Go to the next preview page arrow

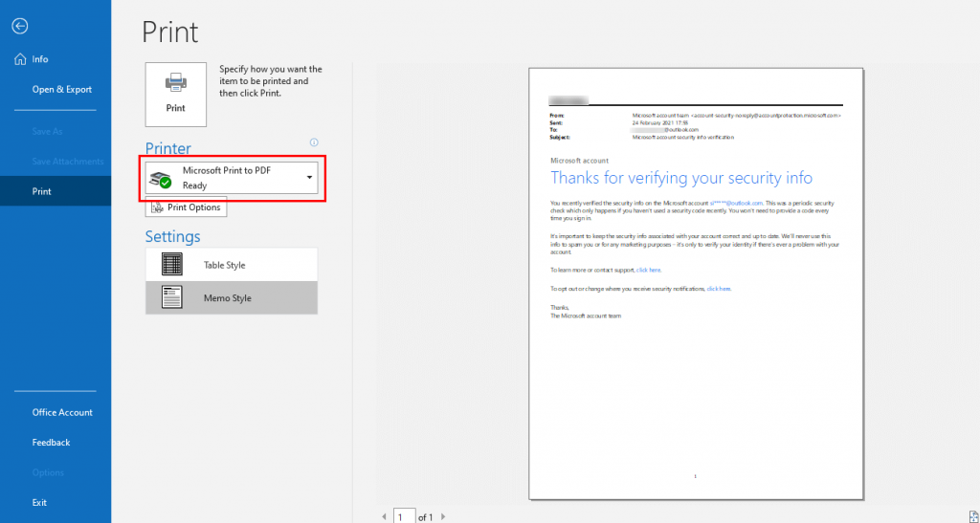443,516
